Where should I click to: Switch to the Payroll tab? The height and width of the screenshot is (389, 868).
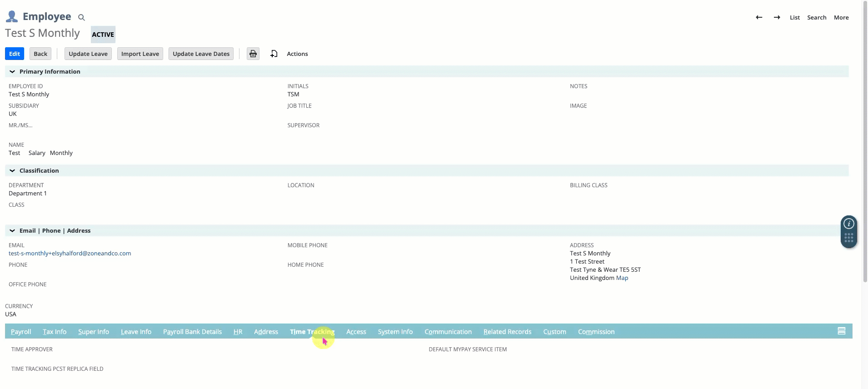click(x=21, y=332)
